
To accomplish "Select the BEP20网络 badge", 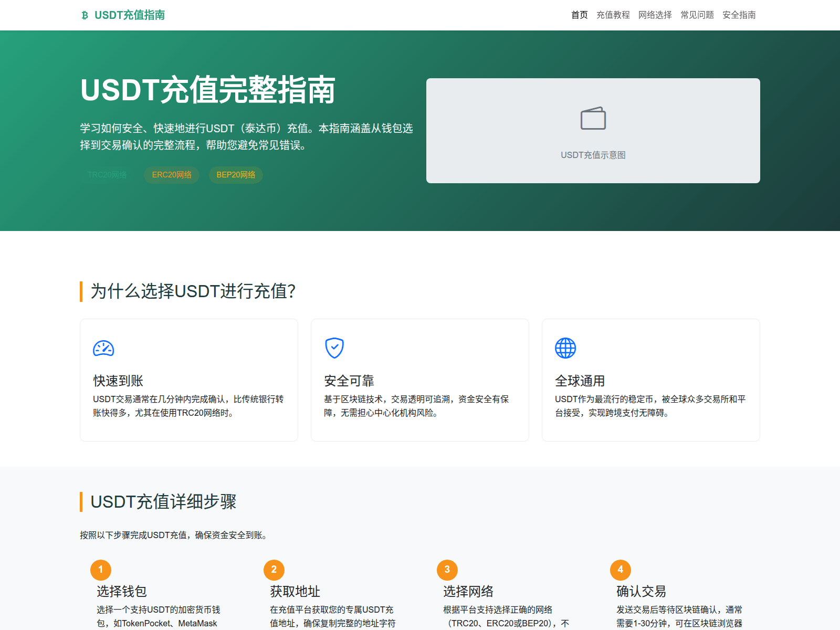I will [x=236, y=175].
